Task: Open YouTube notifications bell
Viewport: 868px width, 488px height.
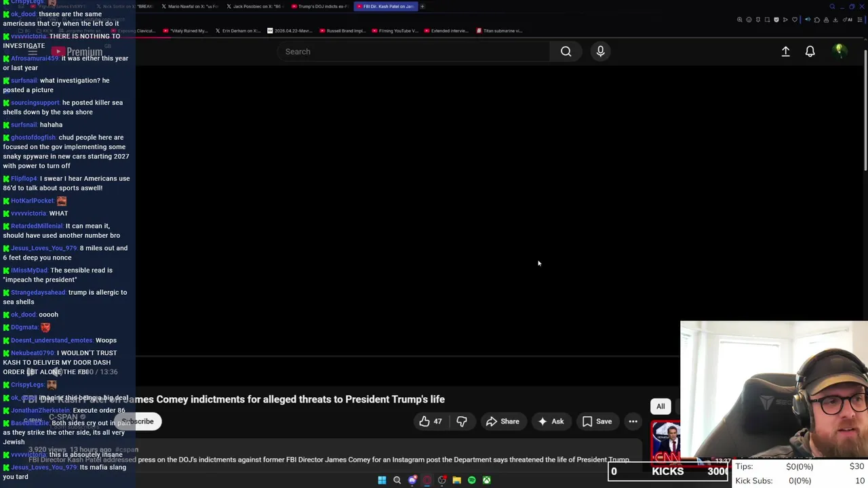Action: (810, 52)
